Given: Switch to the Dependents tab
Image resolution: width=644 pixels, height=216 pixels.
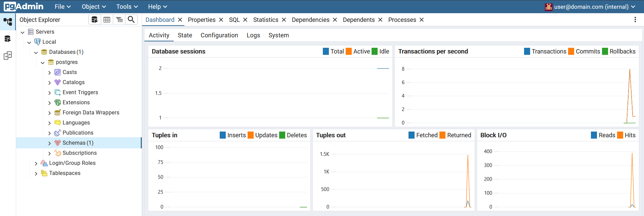Looking at the screenshot, I should point(359,20).
